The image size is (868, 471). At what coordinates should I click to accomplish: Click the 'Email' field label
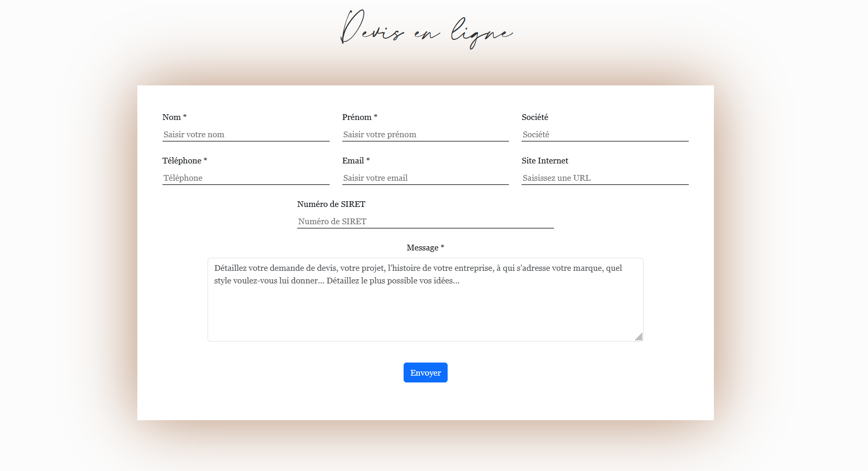pos(353,161)
